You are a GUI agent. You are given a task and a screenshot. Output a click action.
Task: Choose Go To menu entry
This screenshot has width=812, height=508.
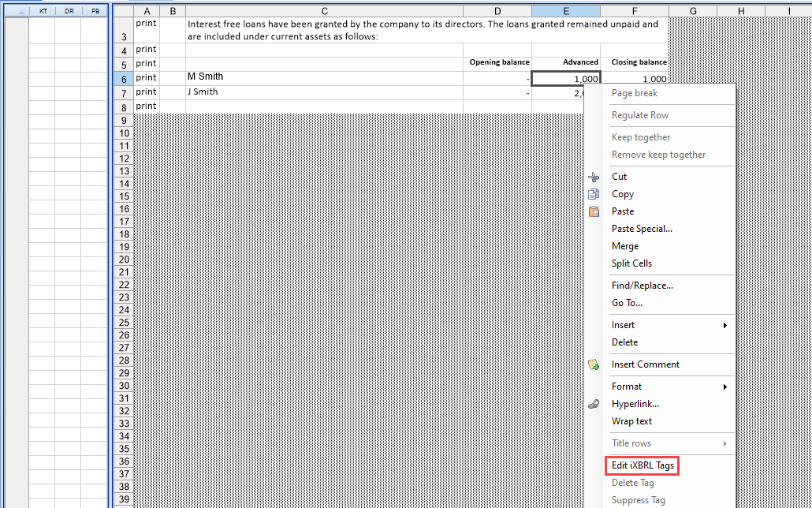[627, 303]
